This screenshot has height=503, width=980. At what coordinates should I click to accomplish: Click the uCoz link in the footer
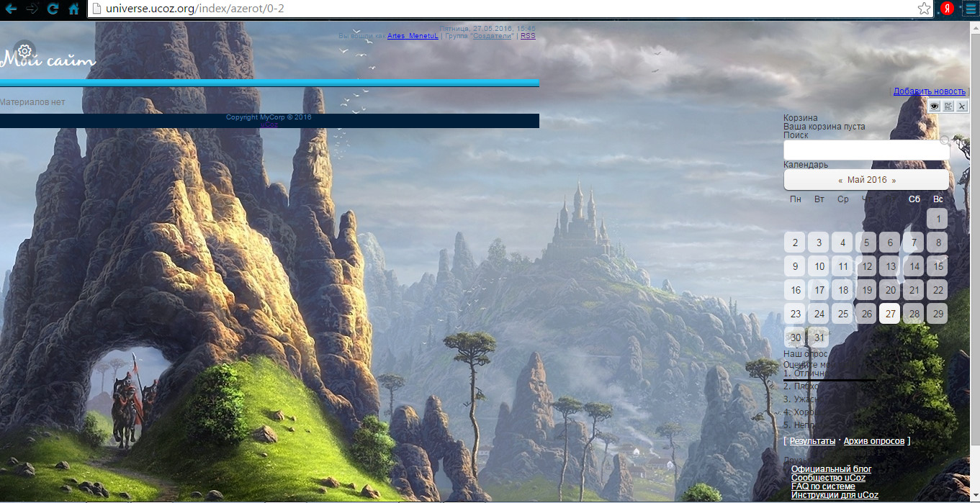[269, 124]
